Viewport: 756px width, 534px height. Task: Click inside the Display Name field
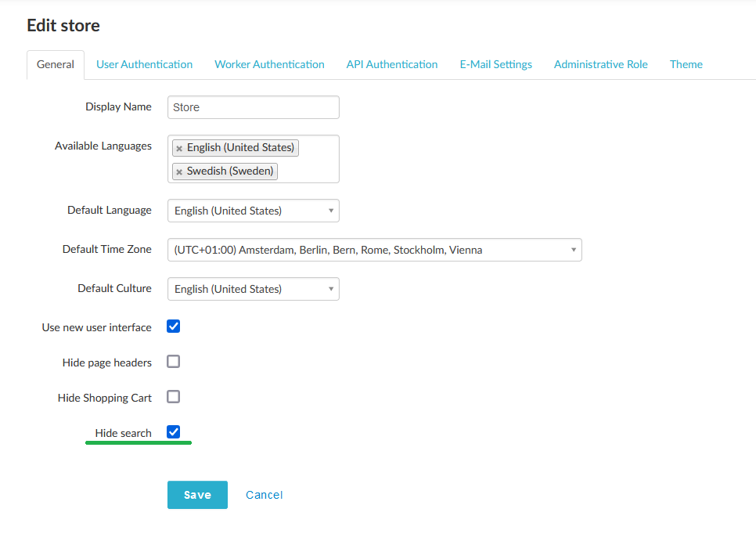[253, 106]
